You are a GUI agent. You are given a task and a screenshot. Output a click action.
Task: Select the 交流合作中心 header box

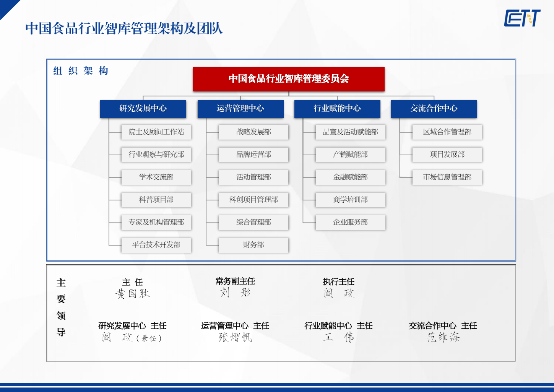tap(434, 109)
